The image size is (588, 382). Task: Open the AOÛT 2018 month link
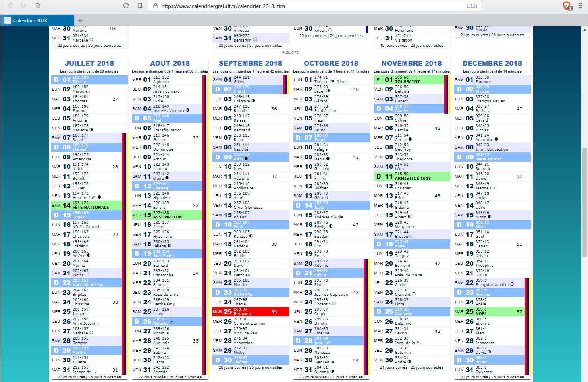(x=170, y=63)
